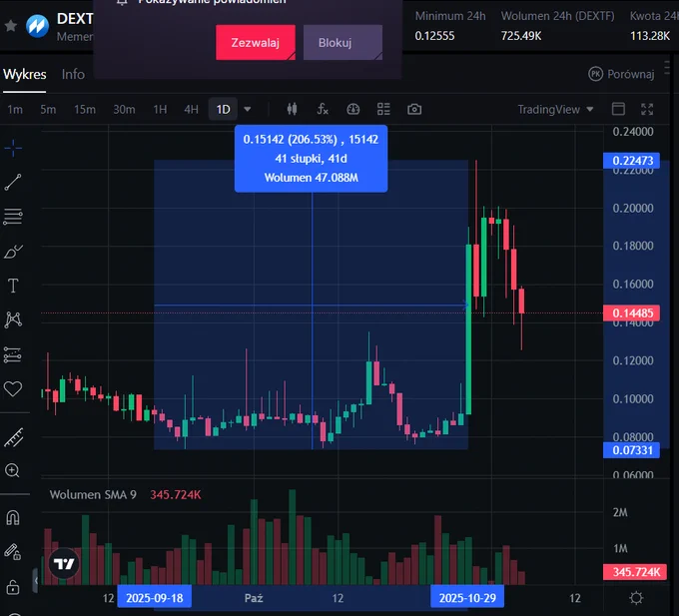The image size is (679, 616).
Task: Click the Paź month label on time axis
Action: tap(254, 598)
